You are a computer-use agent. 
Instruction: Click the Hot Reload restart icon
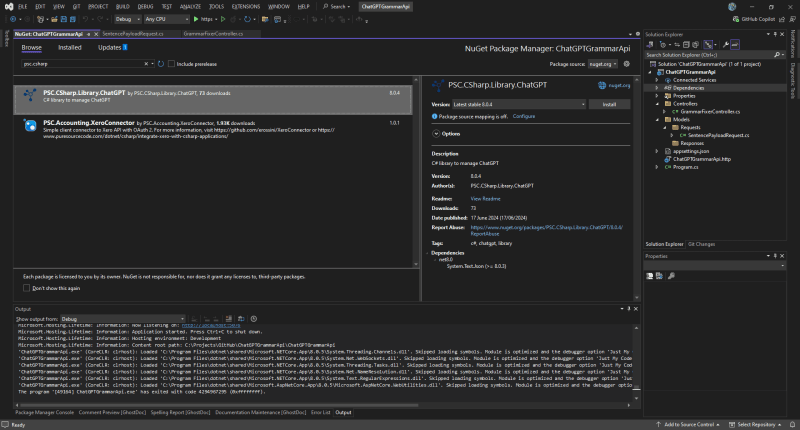[x=247, y=19]
